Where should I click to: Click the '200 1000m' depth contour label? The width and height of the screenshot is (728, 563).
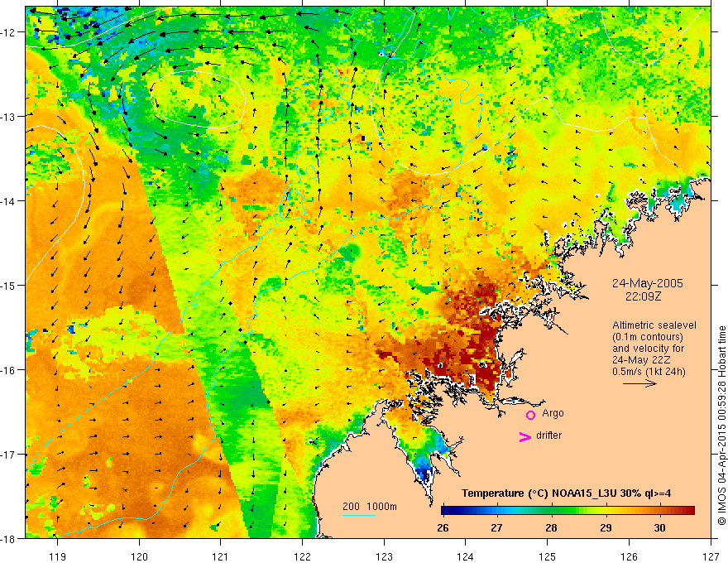370,507
